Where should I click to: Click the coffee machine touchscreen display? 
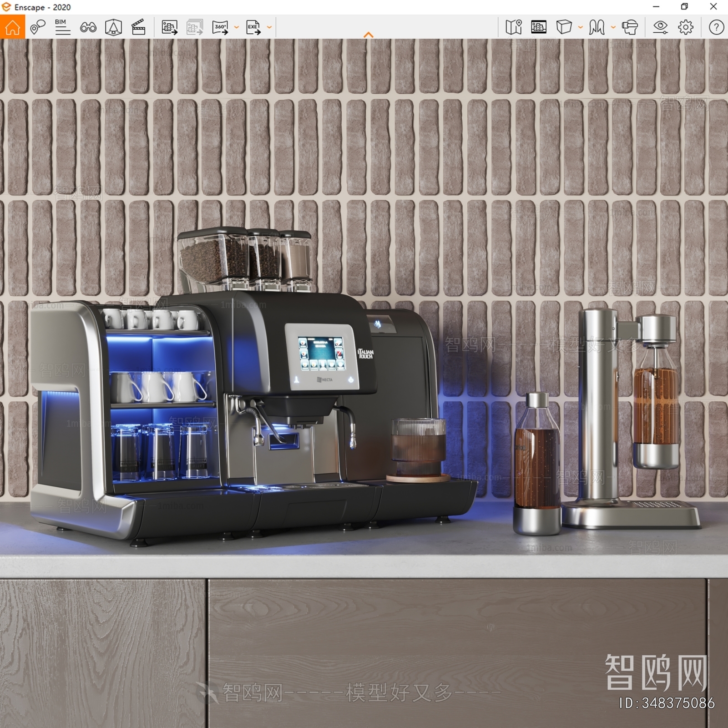[x=321, y=354]
